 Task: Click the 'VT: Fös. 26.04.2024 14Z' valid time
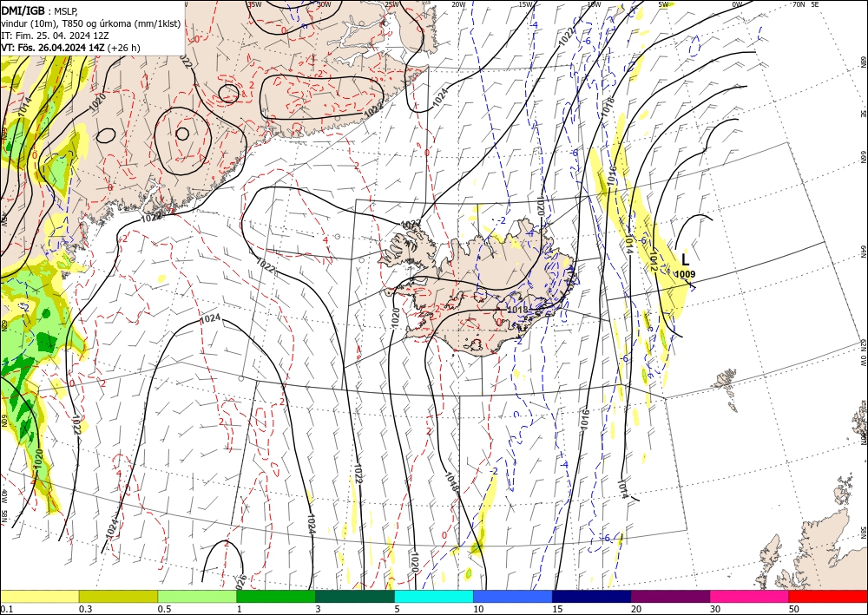pyautogui.click(x=53, y=48)
